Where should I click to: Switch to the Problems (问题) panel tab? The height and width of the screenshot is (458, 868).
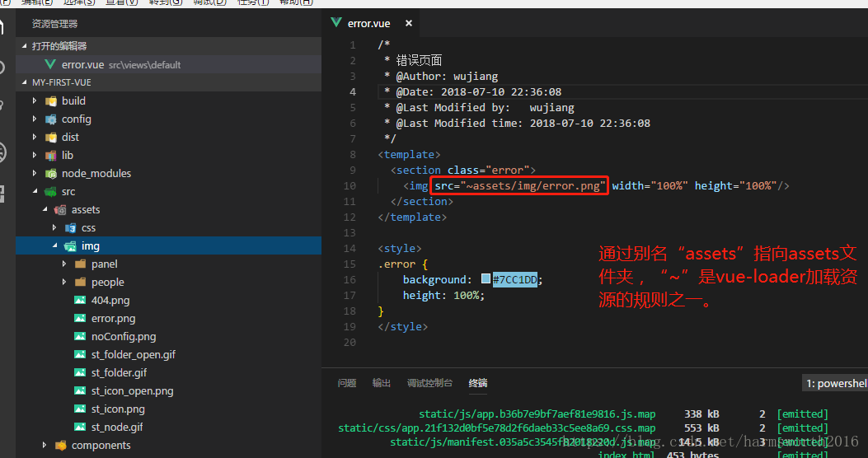(x=347, y=383)
